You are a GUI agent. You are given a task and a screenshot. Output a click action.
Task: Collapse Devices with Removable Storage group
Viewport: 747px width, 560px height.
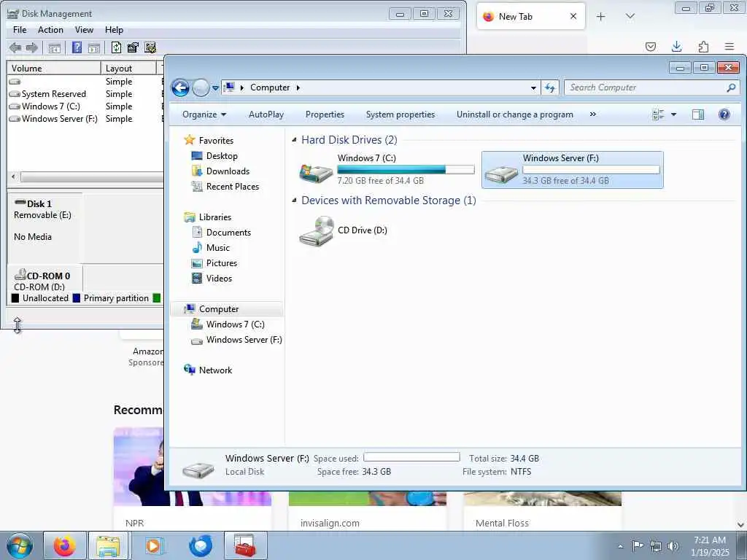click(x=294, y=201)
